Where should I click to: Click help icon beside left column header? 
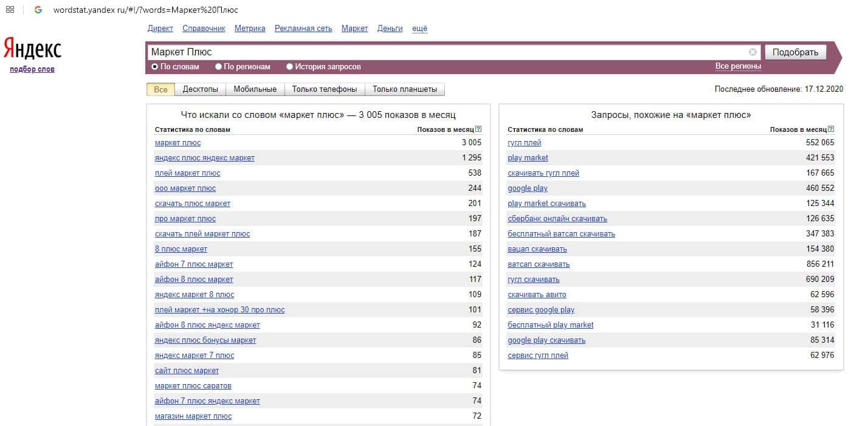pos(478,129)
